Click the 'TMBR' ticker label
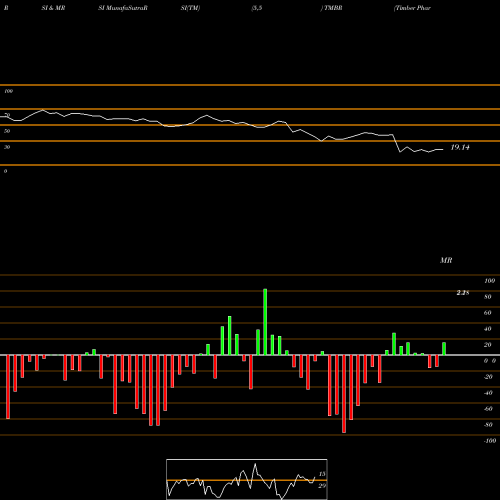This screenshot has width=500, height=500. click(x=333, y=8)
